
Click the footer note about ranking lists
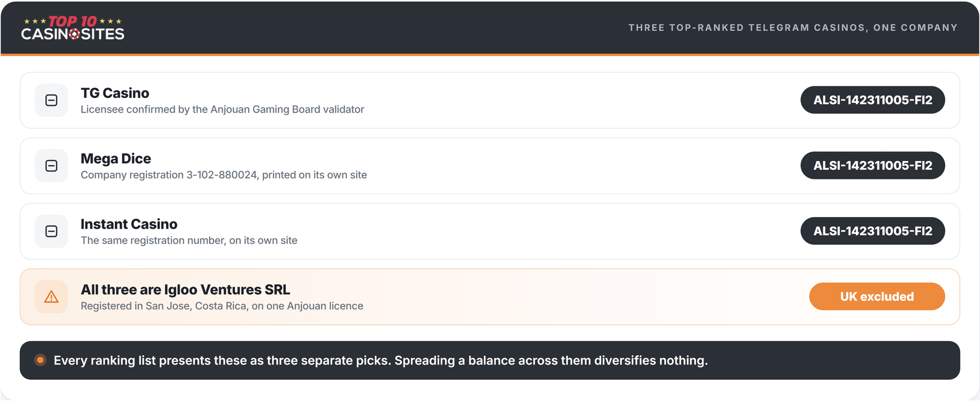(x=381, y=360)
